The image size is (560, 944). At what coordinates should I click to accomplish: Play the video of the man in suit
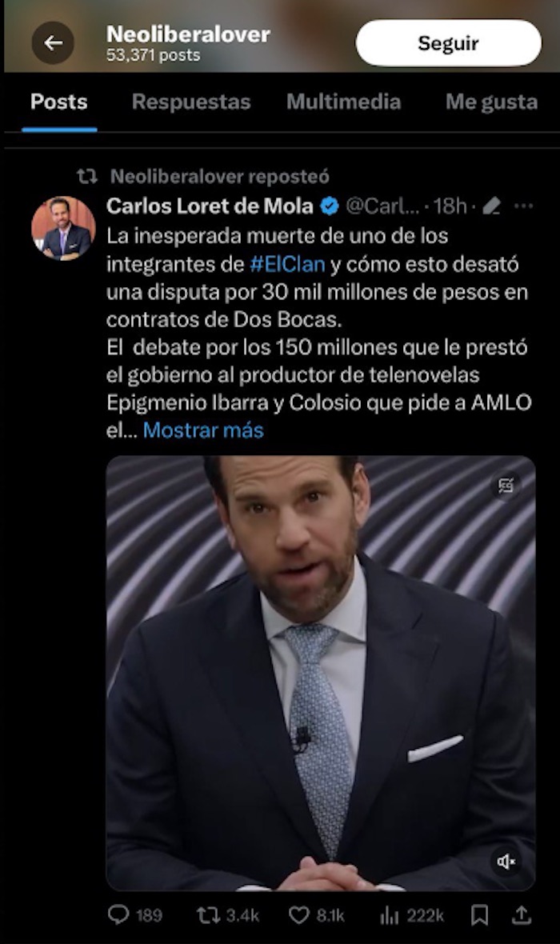pyautogui.click(x=320, y=673)
